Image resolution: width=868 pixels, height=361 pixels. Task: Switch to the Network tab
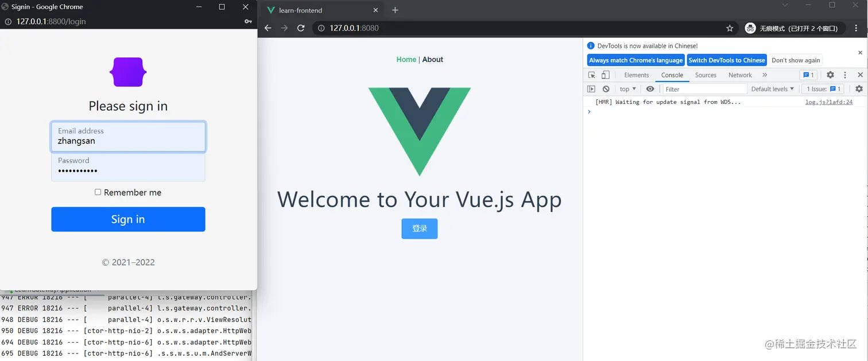[740, 75]
